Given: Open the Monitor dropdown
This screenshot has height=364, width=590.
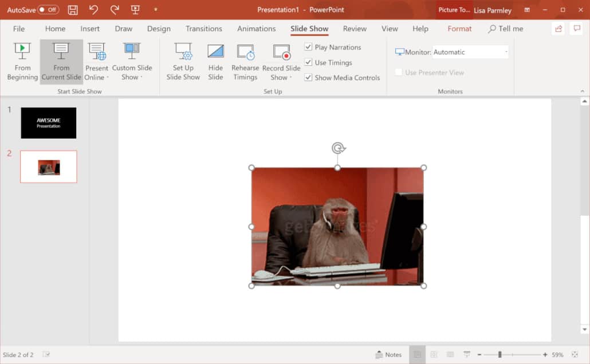Looking at the screenshot, I should pos(506,52).
